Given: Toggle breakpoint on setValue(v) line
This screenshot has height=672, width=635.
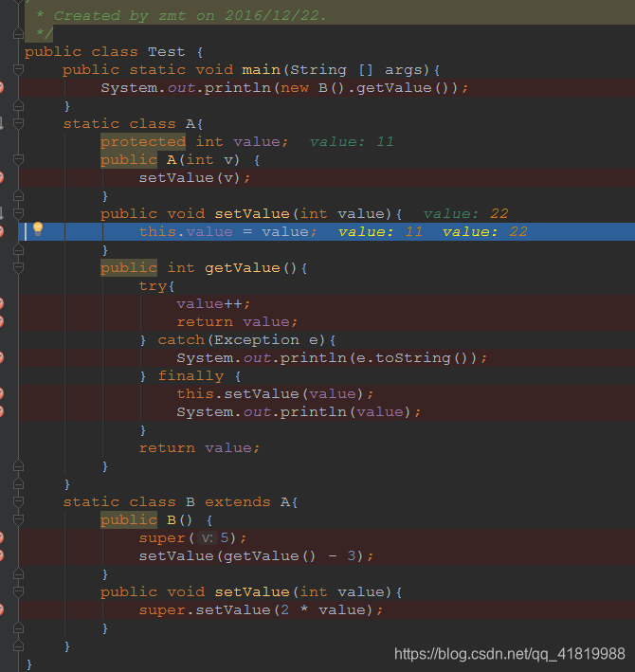Looking at the screenshot, I should click(2, 178).
